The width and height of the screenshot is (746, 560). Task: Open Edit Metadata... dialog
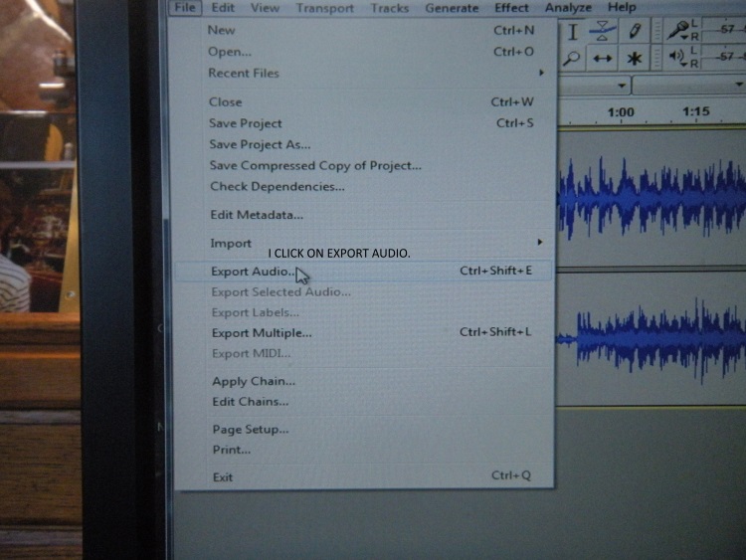[364, 215]
